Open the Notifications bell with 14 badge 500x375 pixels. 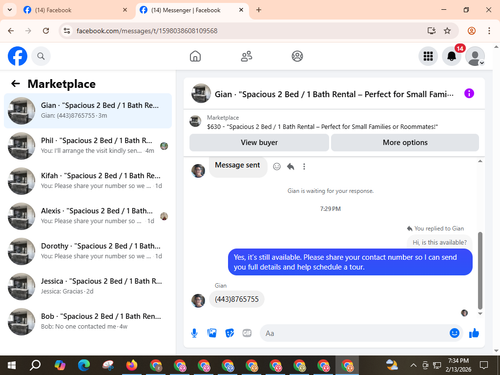coord(452,56)
